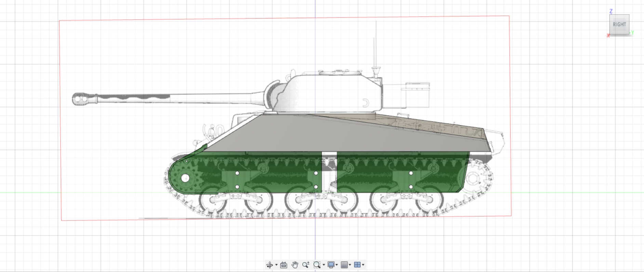Click the white sprocket center hole

(185, 178)
